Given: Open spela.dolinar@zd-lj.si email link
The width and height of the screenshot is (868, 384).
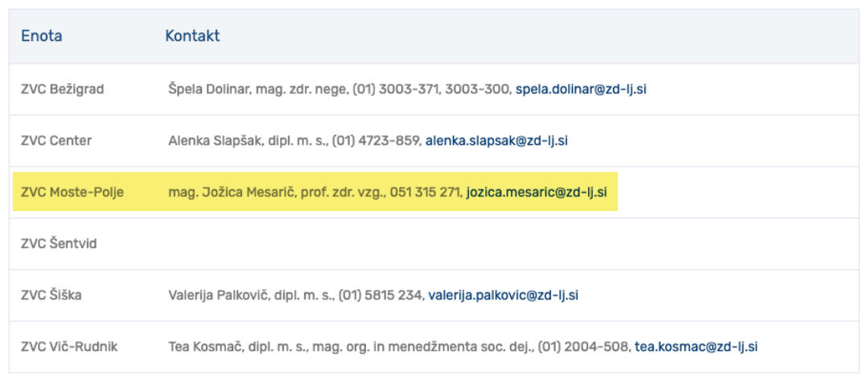Looking at the screenshot, I should pyautogui.click(x=581, y=89).
